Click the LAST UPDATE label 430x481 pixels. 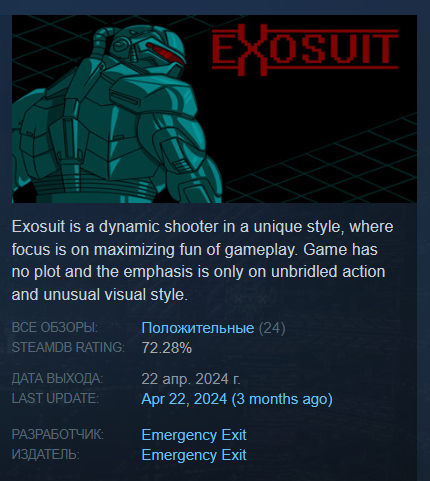click(55, 398)
